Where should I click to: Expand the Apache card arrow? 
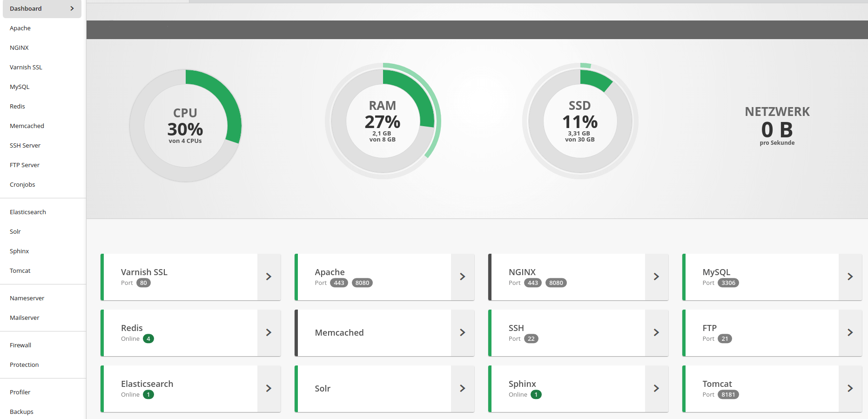pyautogui.click(x=463, y=277)
